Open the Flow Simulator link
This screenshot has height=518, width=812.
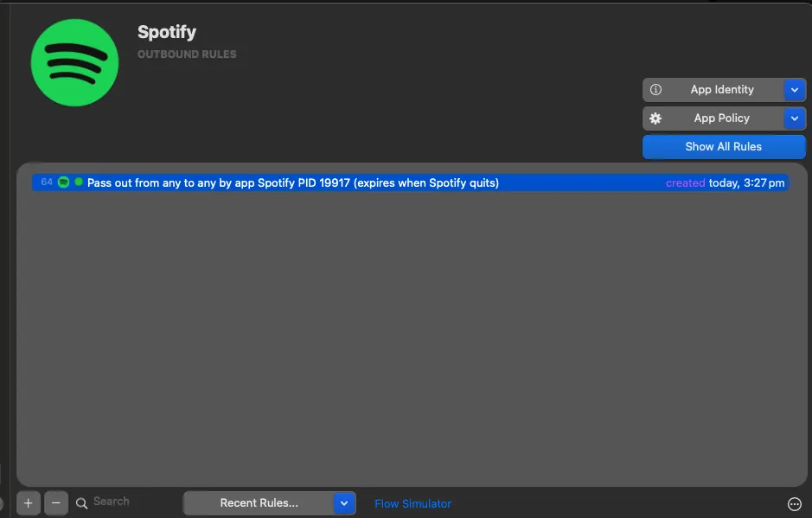coord(412,503)
